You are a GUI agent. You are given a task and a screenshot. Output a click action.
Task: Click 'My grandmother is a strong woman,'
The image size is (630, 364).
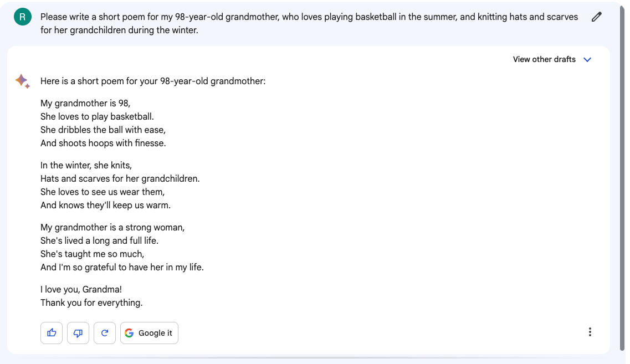(x=112, y=227)
